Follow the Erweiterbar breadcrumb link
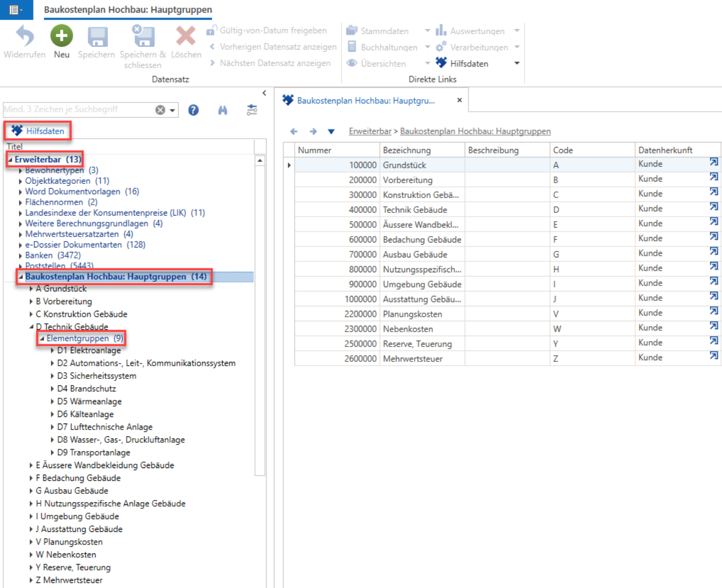Viewport: 722px width, 588px height. pyautogui.click(x=370, y=131)
